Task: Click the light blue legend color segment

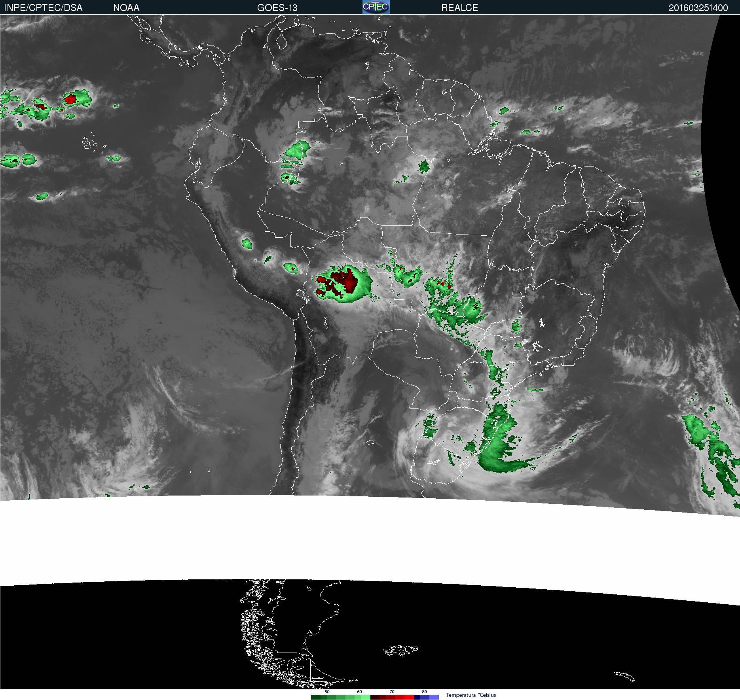Action: 434,697
